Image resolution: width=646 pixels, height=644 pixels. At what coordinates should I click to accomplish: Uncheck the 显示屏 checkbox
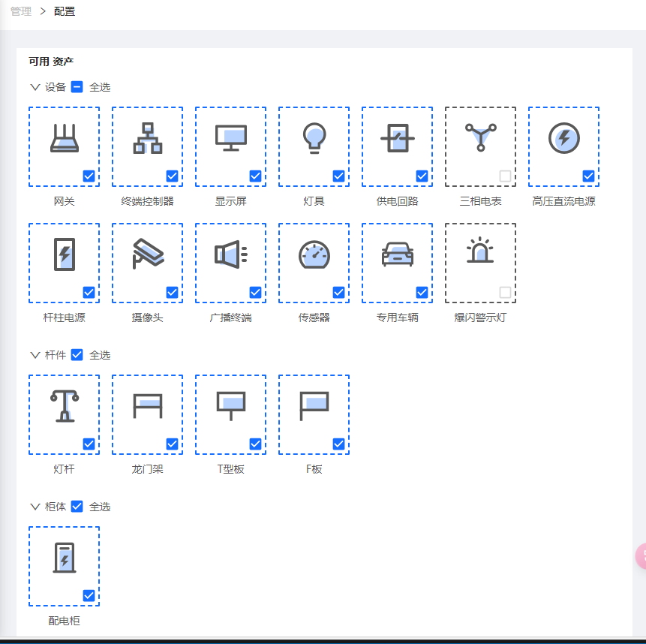coord(255,176)
